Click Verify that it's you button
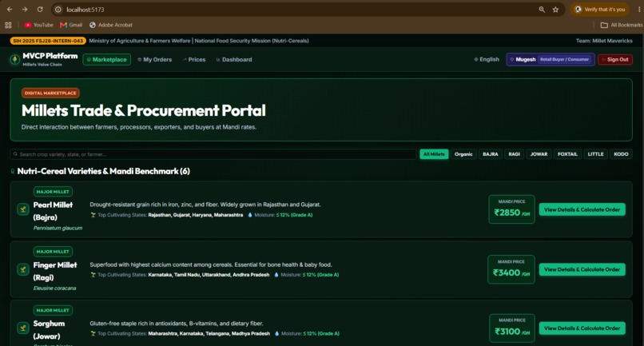This screenshot has width=644, height=346. pos(599,10)
